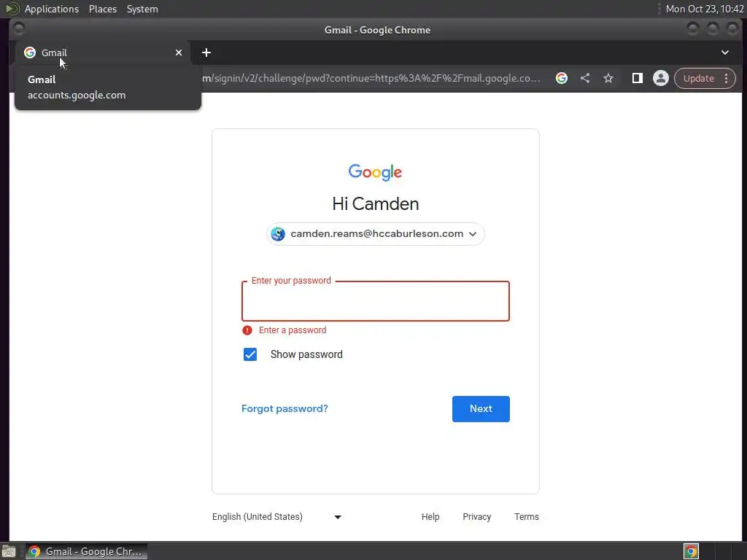Open the Chrome profile avatar icon

click(x=661, y=78)
